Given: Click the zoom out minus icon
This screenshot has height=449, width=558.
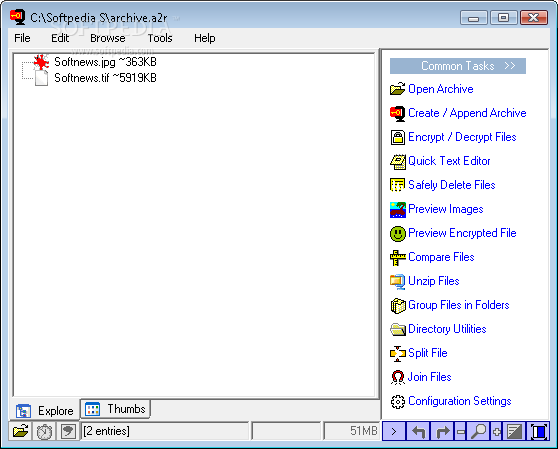Looking at the screenshot, I should (460, 432).
